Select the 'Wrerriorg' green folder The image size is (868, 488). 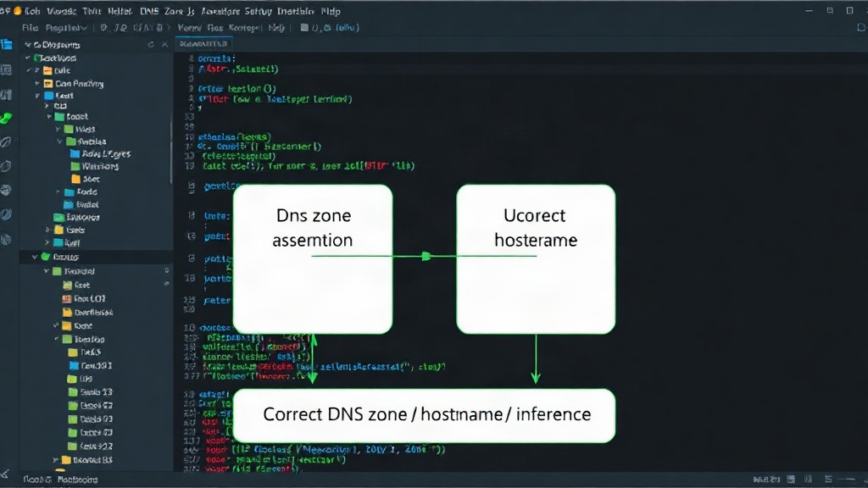click(x=95, y=166)
